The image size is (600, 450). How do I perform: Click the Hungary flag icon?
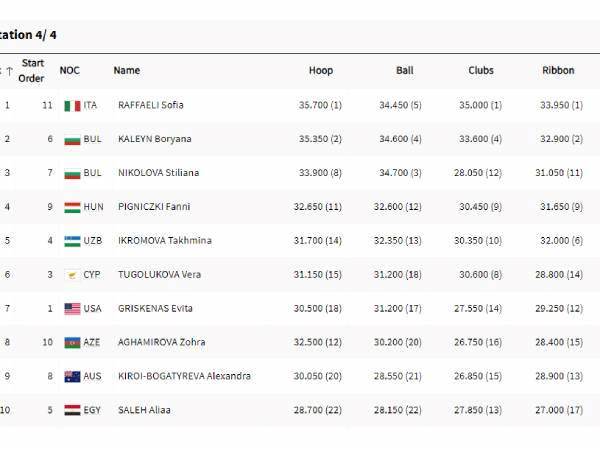tap(72, 207)
